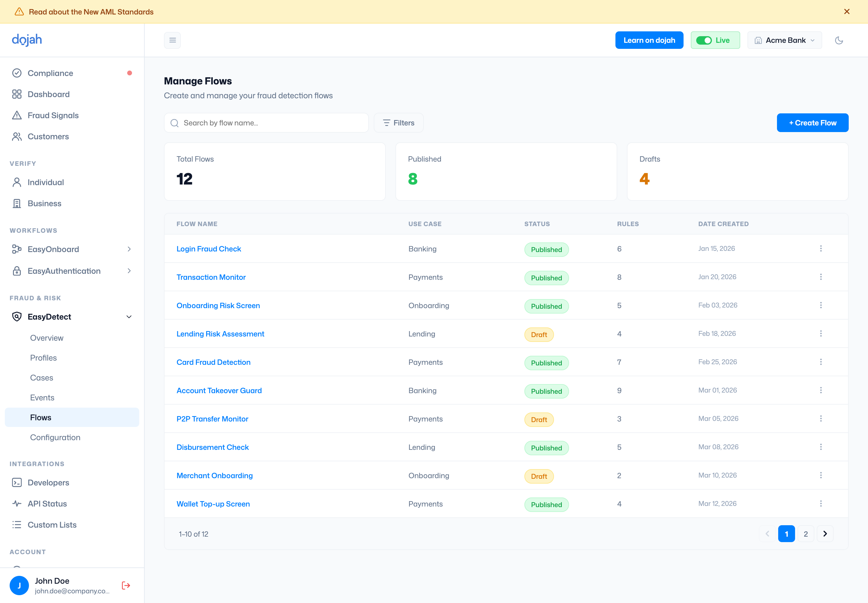Open actions menu for Wallet Top-up Screen

point(821,504)
